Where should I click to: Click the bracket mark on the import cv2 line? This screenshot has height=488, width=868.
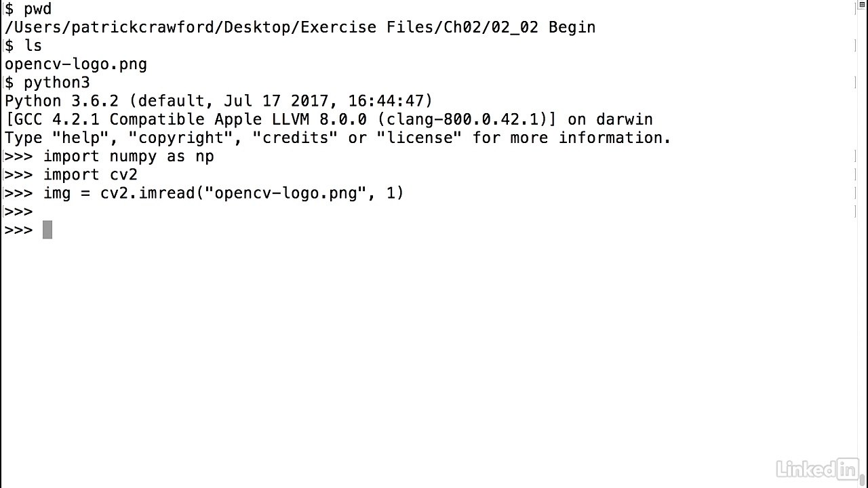(x=854, y=175)
